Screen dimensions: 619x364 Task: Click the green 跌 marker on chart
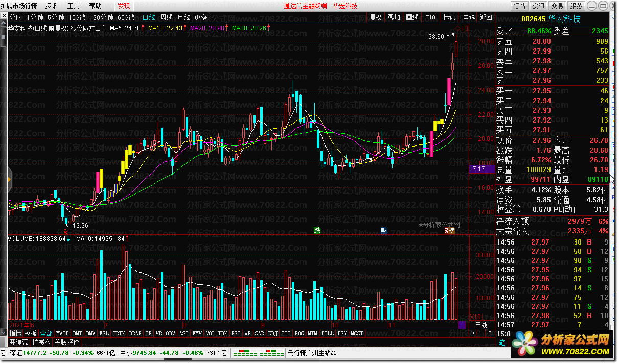(x=317, y=231)
